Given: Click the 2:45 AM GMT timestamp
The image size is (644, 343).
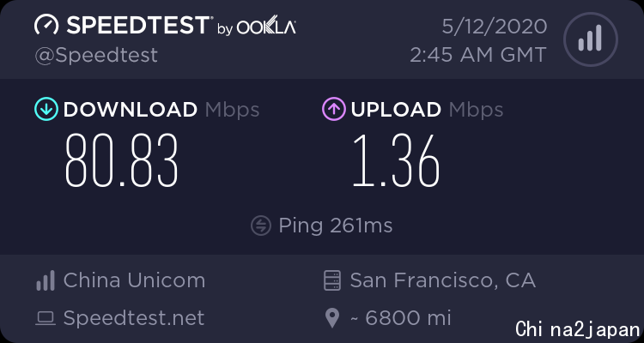Looking at the screenshot, I should tap(478, 55).
